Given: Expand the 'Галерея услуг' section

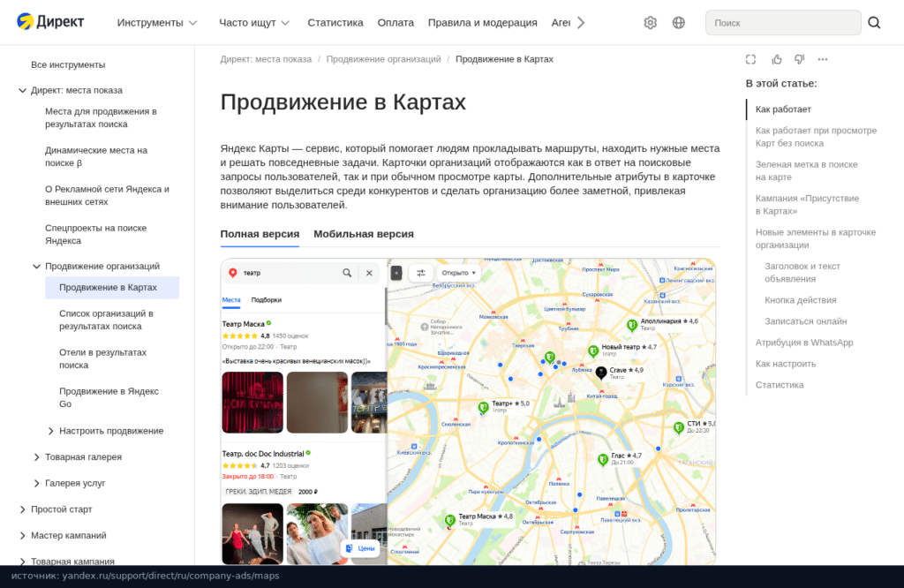Looking at the screenshot, I should 36,483.
